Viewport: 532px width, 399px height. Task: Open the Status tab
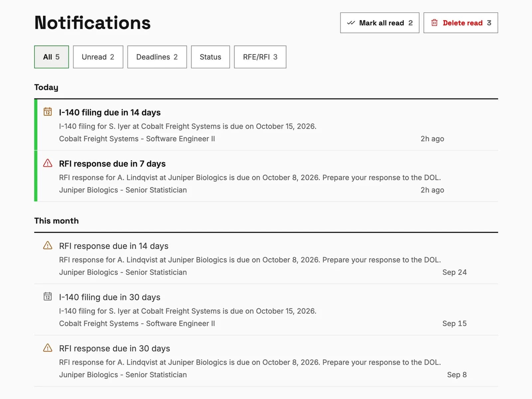point(210,57)
